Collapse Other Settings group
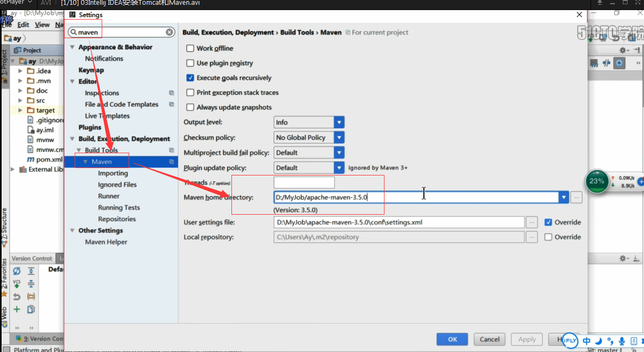 (73, 231)
